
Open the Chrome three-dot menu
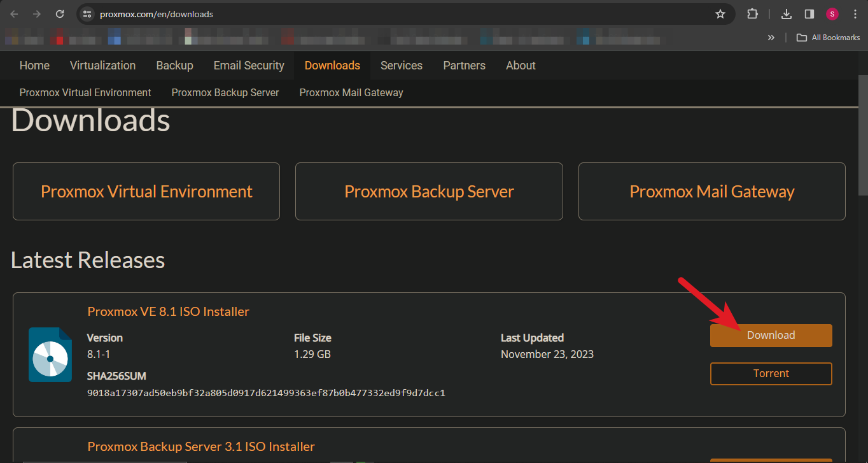tap(855, 14)
